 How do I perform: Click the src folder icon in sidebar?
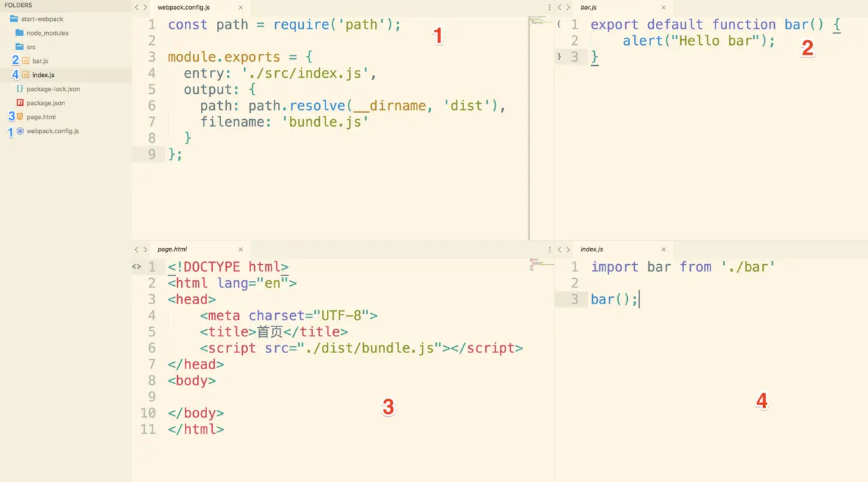tap(20, 47)
